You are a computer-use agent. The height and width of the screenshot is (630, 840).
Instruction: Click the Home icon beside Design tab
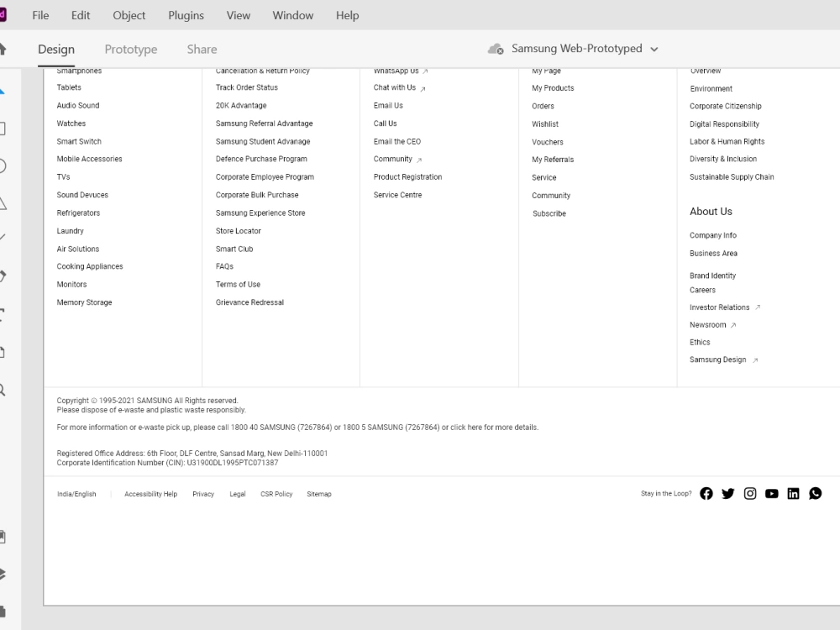3,50
